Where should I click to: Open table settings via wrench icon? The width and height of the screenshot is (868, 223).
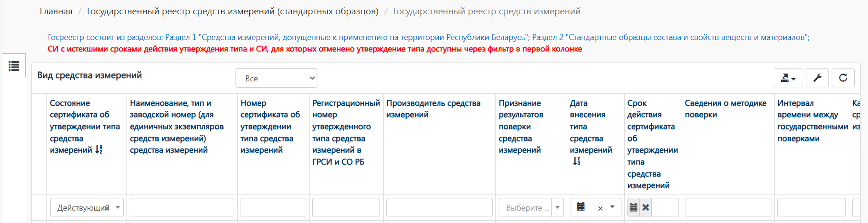pos(817,78)
